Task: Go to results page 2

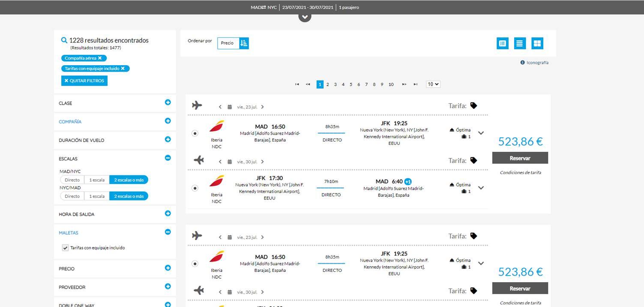Action: pos(328,84)
